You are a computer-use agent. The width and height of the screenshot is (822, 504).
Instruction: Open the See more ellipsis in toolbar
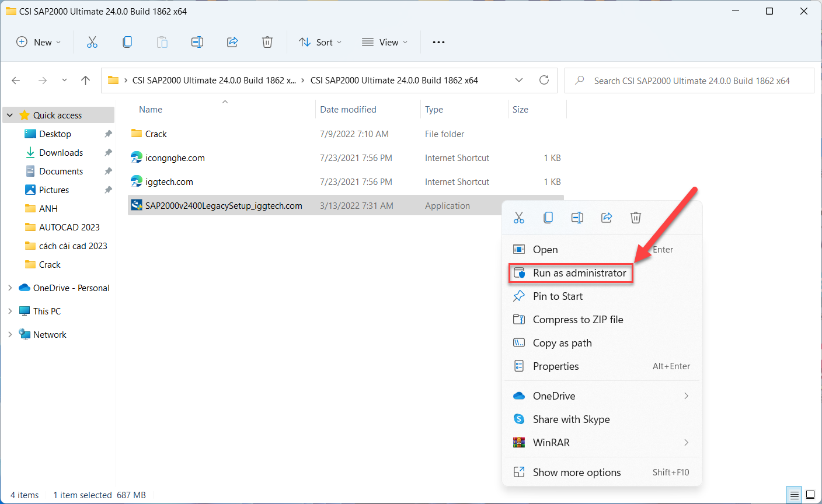pos(438,42)
